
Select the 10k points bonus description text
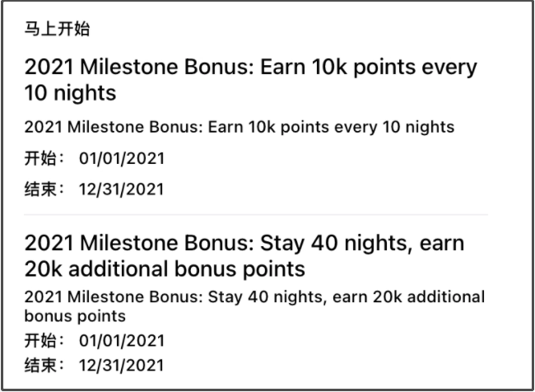(x=240, y=128)
